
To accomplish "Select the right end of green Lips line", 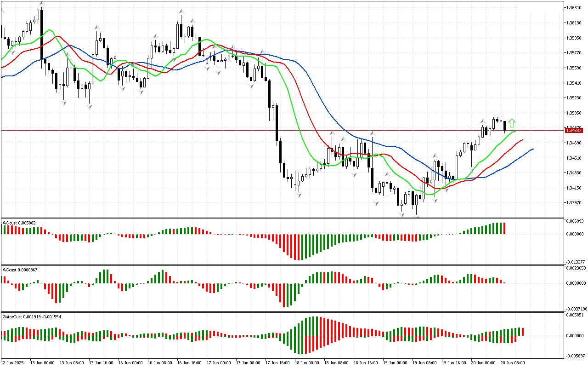I will coord(515,132).
